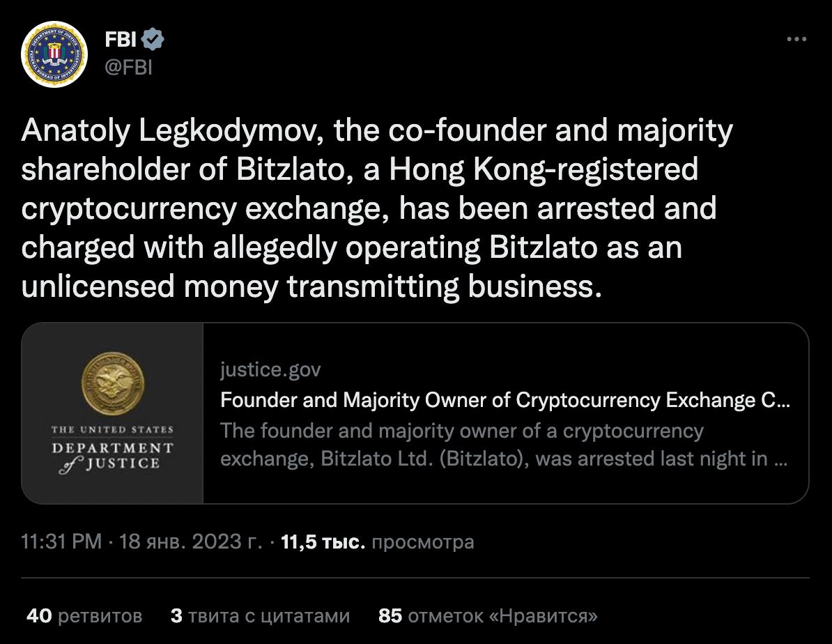Viewport: 832px width, 644px height.
Task: Open the 'Founder and Majority Owner' card headline
Action: [x=505, y=401]
